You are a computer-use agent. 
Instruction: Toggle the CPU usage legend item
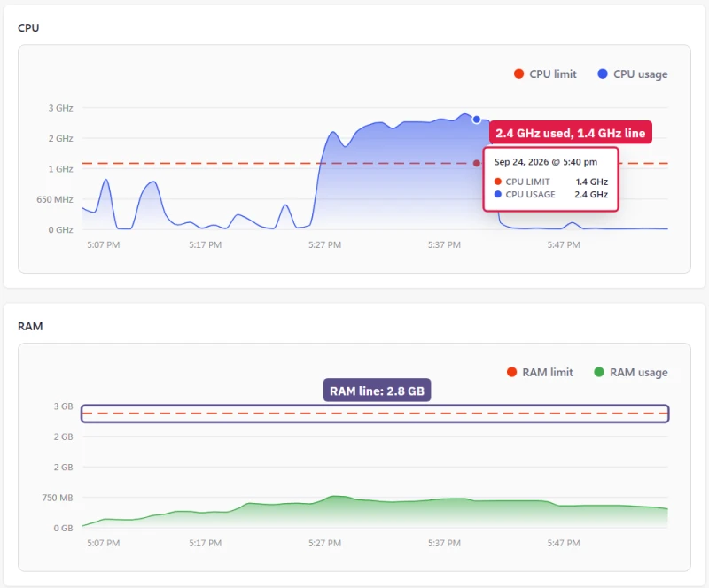632,74
